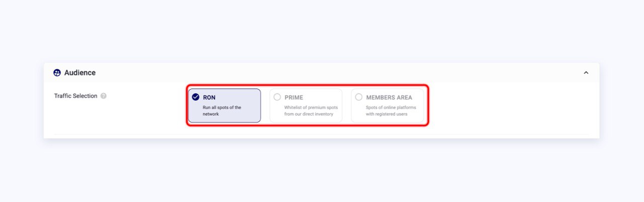Click the MEMBERS AREA title text
The width and height of the screenshot is (644, 202).
(389, 97)
